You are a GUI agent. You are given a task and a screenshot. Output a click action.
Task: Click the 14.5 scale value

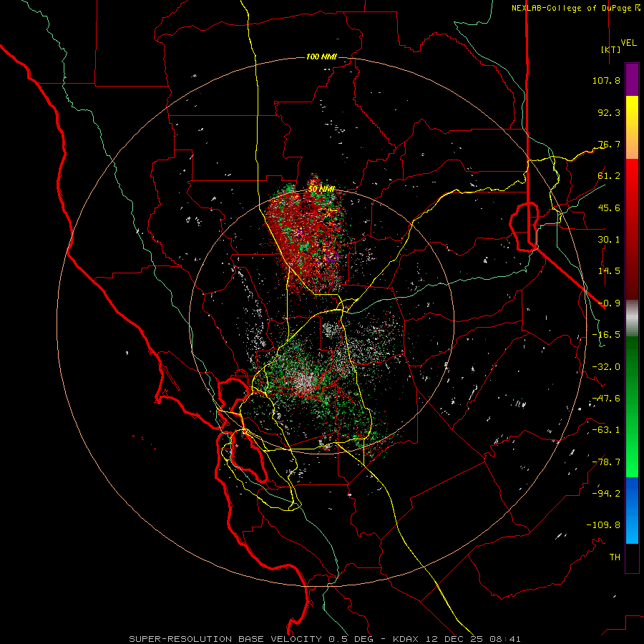point(609,271)
